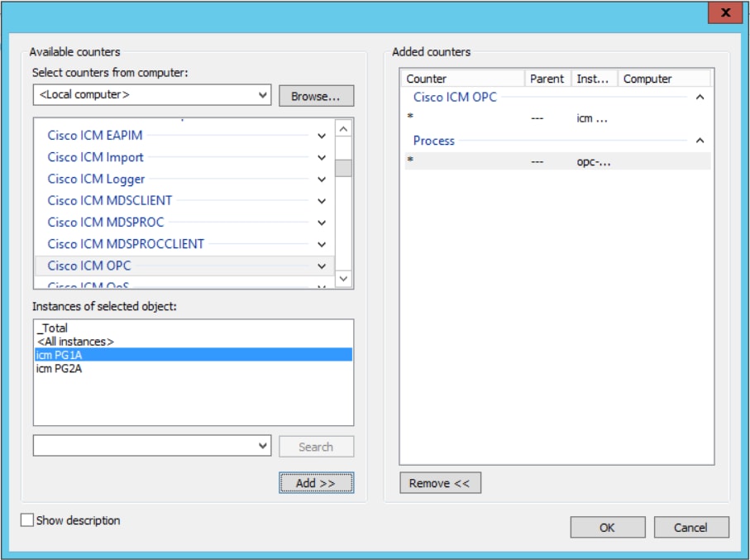The height and width of the screenshot is (560, 750).
Task: Select the <All instances> entry
Action: pyautogui.click(x=193, y=342)
